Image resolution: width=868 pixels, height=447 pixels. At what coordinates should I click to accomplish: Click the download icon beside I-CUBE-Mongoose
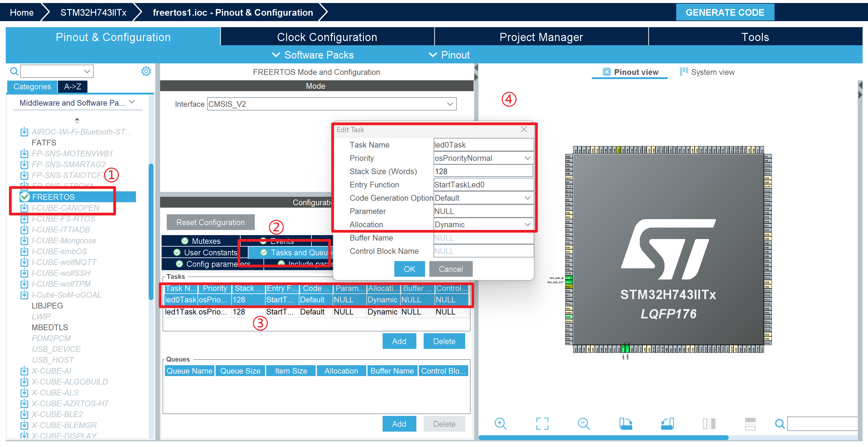(24, 241)
